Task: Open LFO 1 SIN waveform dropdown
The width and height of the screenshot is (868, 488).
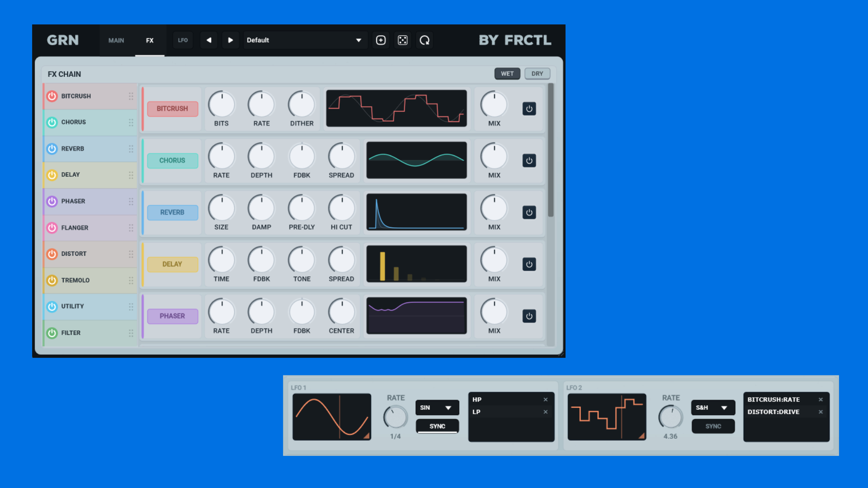Action: click(437, 408)
